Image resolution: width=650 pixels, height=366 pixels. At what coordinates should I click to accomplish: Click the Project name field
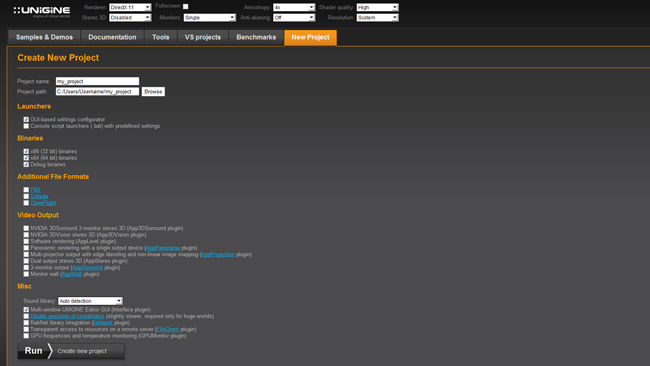pyautogui.click(x=97, y=81)
